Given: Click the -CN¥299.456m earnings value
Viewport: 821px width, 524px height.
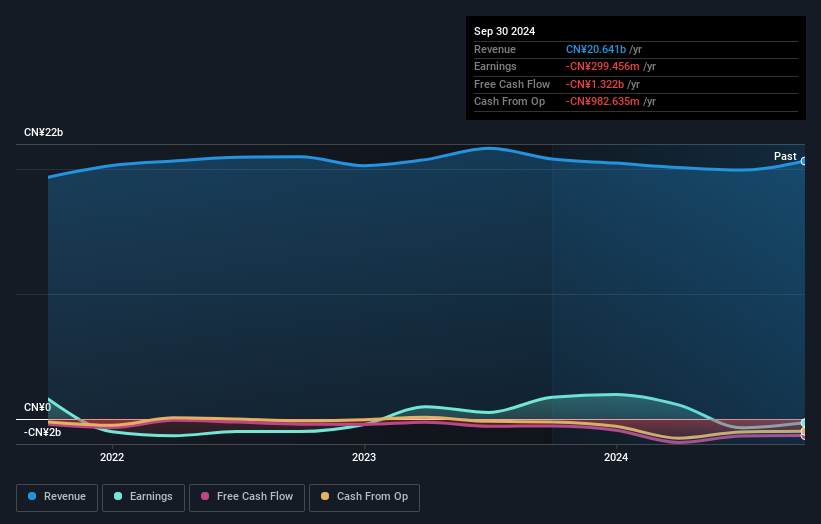Looking at the screenshot, I should [603, 66].
